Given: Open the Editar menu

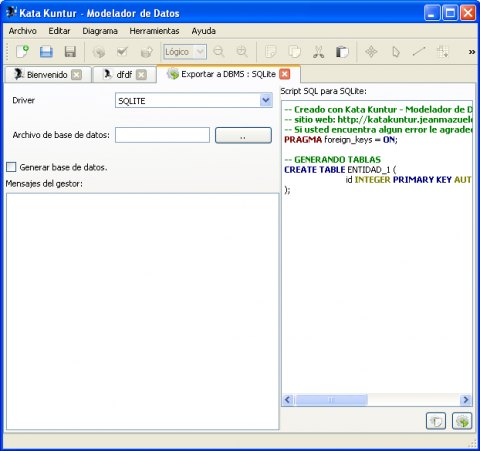Looking at the screenshot, I should click(x=59, y=31).
